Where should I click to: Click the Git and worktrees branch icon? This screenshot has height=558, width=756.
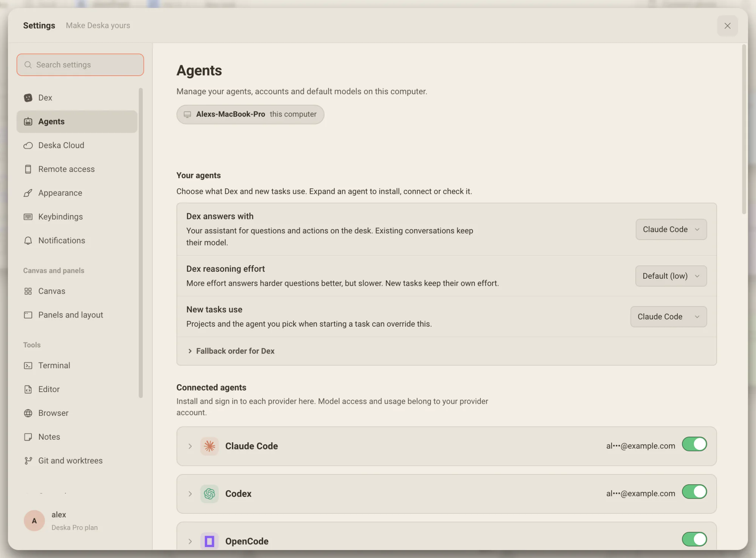(28, 460)
